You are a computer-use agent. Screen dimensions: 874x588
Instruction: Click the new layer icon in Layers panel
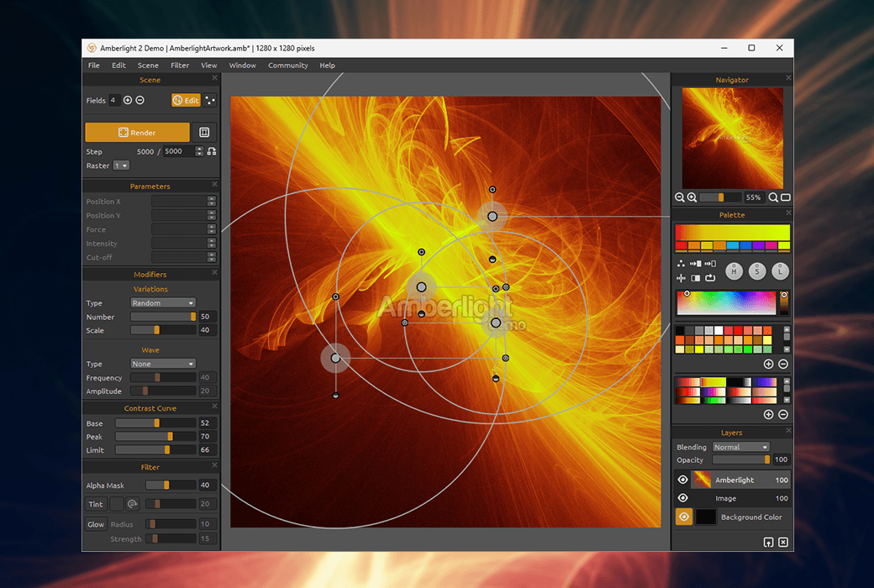(x=768, y=543)
